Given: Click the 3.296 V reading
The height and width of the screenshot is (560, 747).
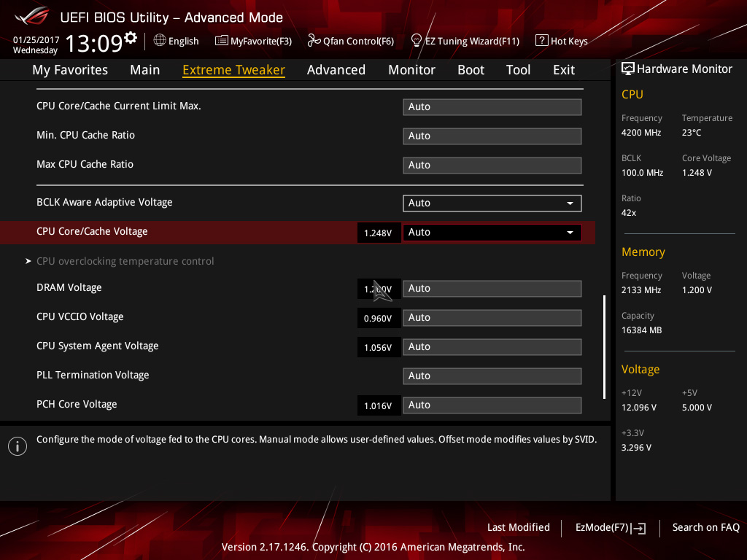Looking at the screenshot, I should click(636, 448).
